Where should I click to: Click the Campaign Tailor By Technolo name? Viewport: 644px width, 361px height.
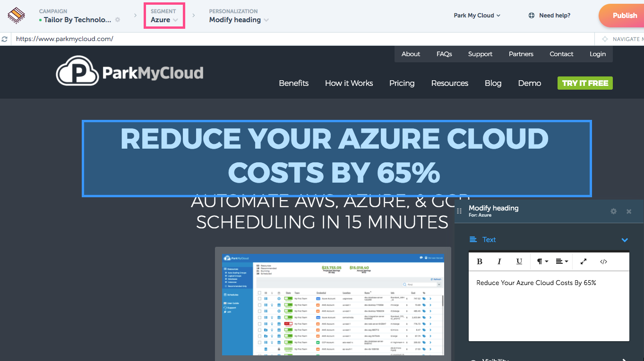coord(78,20)
